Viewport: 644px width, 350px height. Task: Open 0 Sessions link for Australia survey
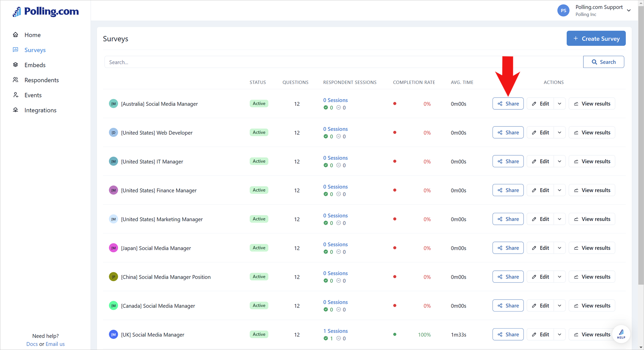(x=335, y=100)
